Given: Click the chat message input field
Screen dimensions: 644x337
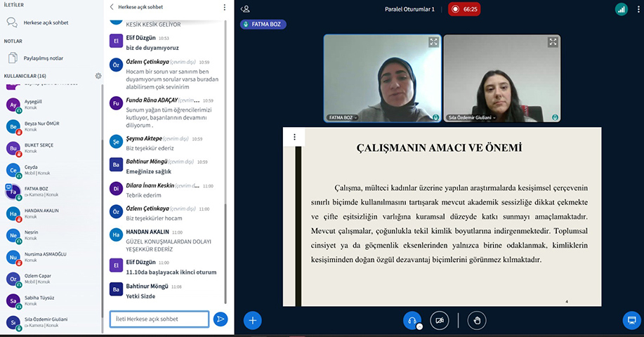Looking at the screenshot, I should coord(159,319).
